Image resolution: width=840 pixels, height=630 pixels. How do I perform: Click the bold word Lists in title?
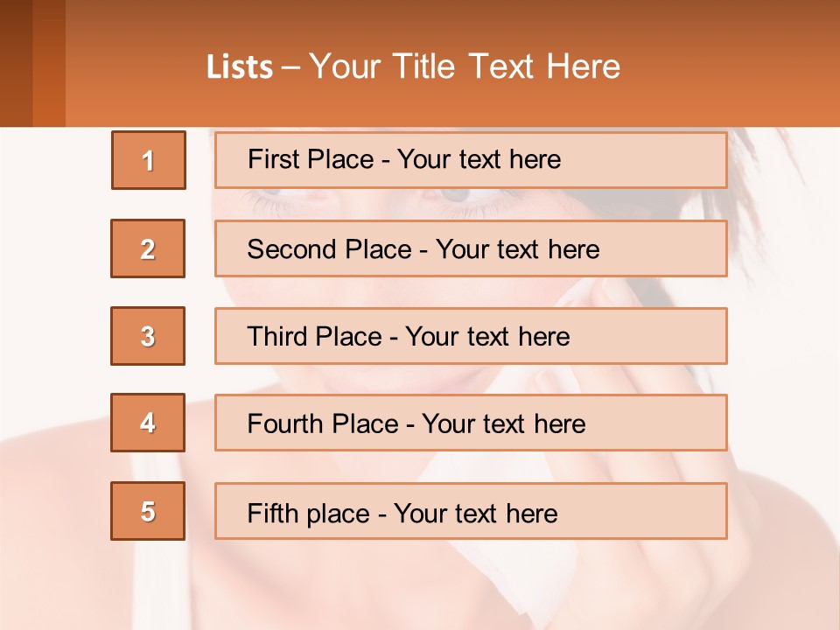click(x=240, y=67)
